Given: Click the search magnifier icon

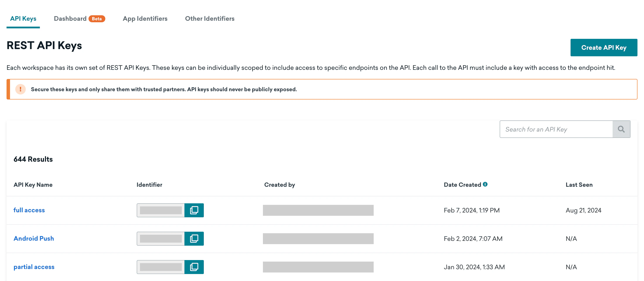Looking at the screenshot, I should [621, 129].
